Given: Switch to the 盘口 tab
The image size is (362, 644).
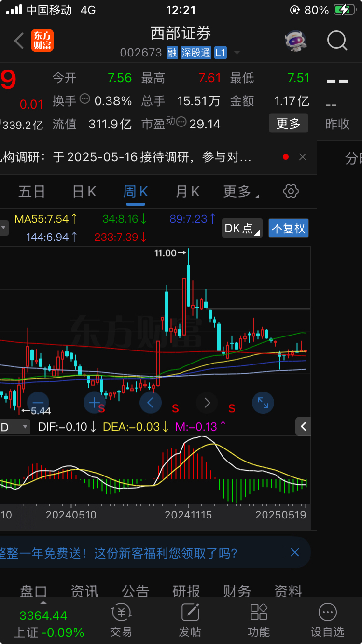Looking at the screenshot, I should (33, 591).
